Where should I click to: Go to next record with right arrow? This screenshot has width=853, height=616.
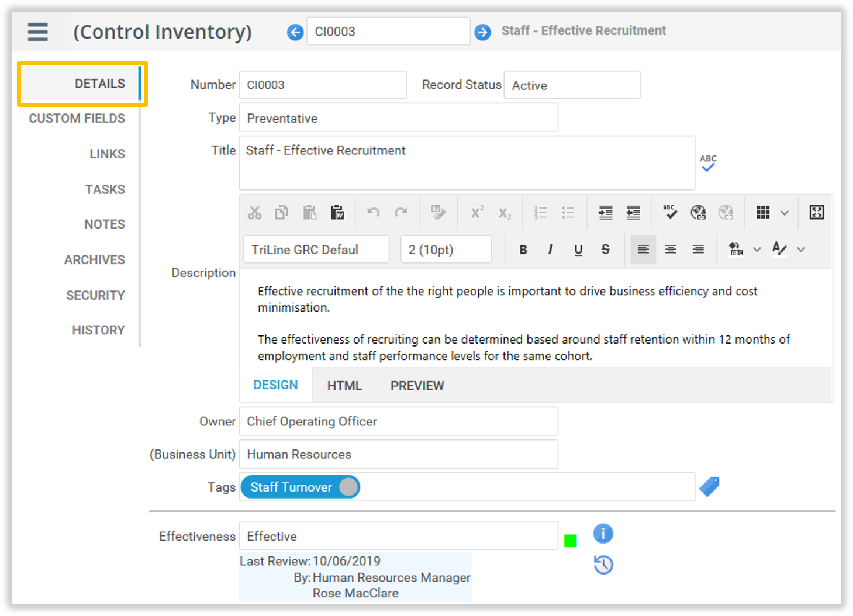click(x=482, y=32)
